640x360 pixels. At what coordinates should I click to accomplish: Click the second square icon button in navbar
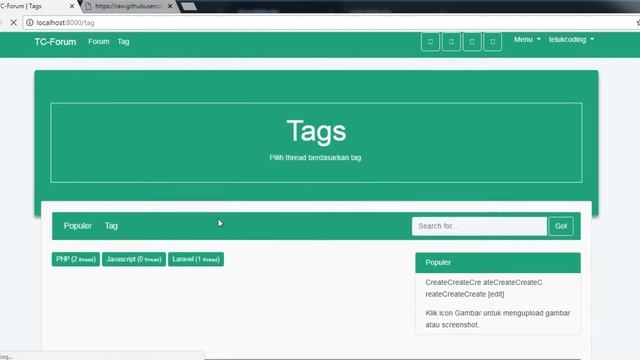(x=451, y=42)
